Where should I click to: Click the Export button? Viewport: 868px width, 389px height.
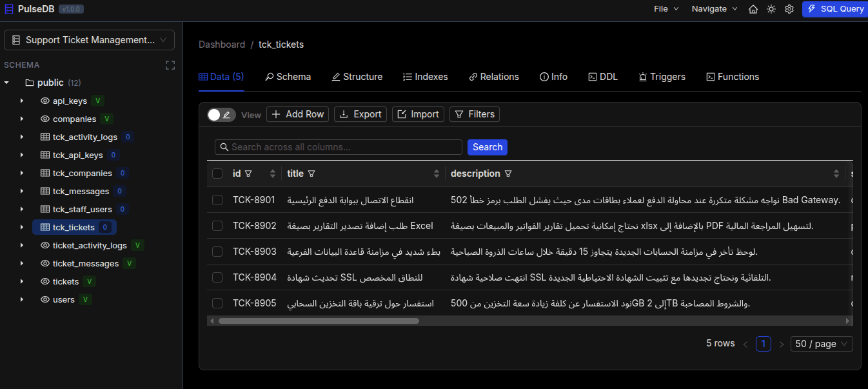click(360, 114)
